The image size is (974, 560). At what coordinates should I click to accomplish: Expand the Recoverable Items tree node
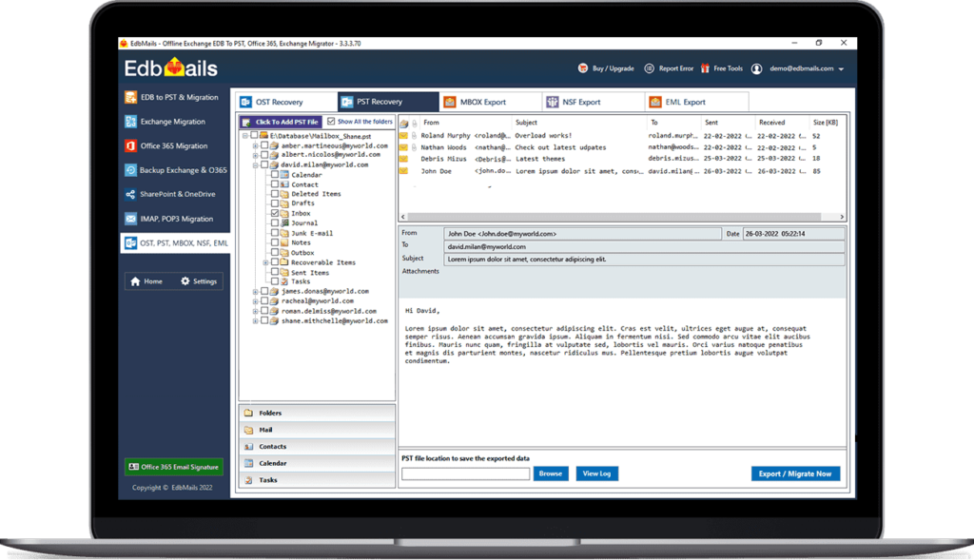pos(266,262)
